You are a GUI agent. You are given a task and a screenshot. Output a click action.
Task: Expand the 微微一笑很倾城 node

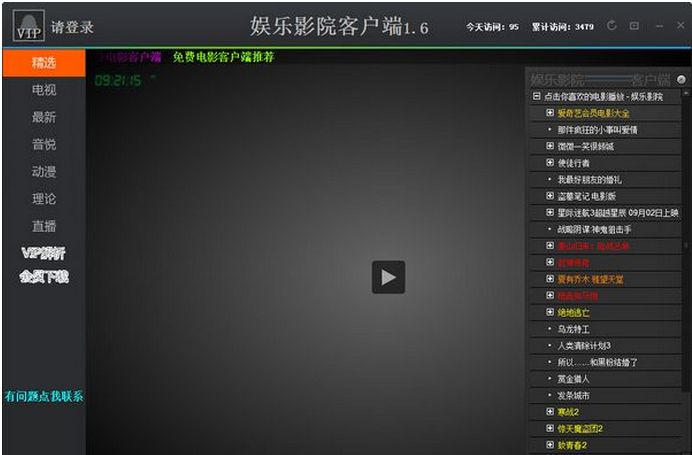click(x=550, y=146)
